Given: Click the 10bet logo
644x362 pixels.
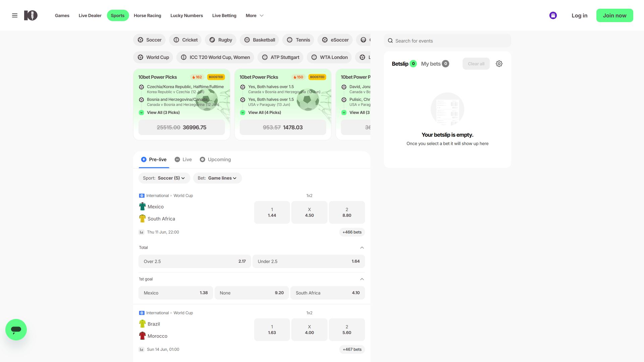Looking at the screenshot, I should (31, 15).
